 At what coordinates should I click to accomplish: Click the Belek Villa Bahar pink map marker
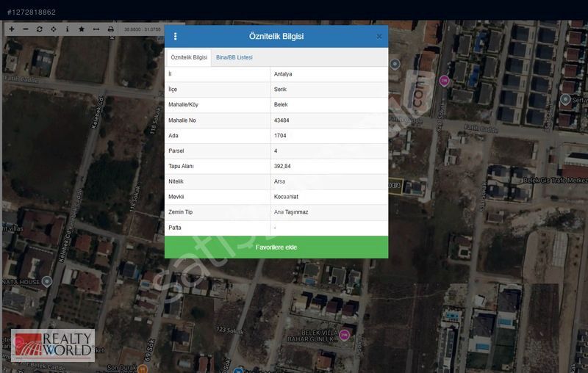[x=344, y=335]
